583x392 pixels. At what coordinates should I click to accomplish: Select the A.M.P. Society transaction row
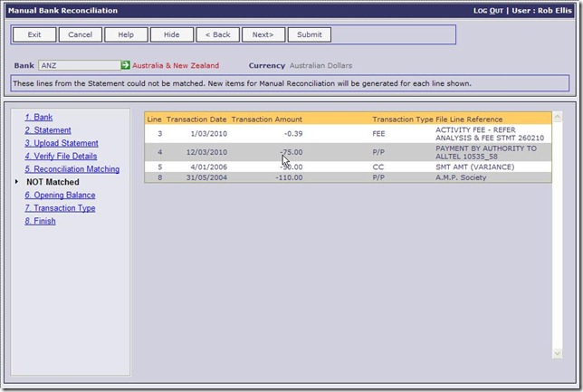[x=348, y=177]
